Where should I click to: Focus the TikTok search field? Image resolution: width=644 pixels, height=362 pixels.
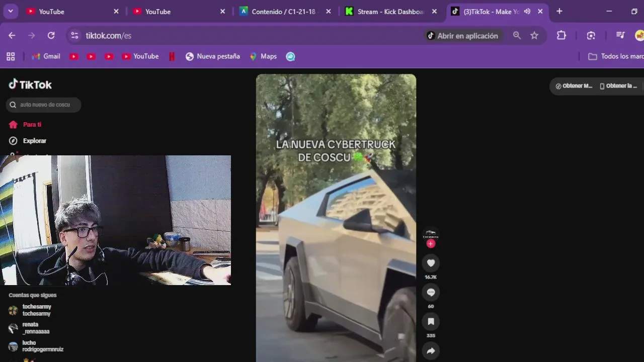click(x=43, y=105)
